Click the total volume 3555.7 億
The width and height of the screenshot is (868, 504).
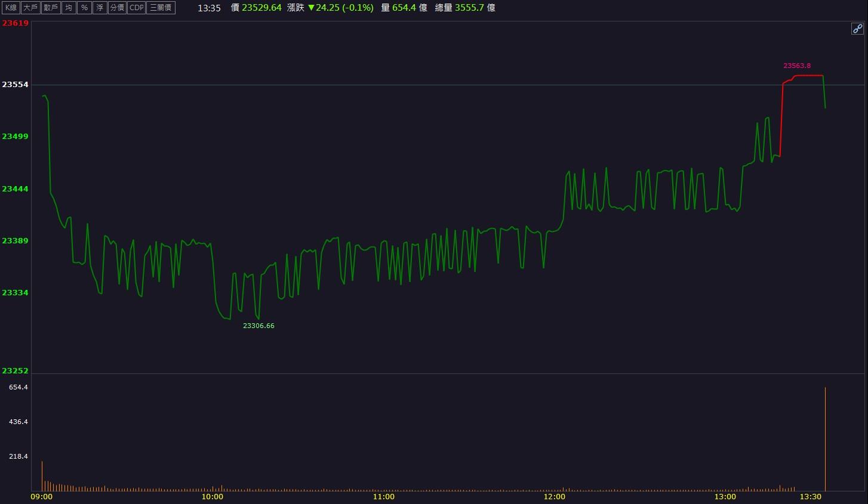tap(475, 8)
